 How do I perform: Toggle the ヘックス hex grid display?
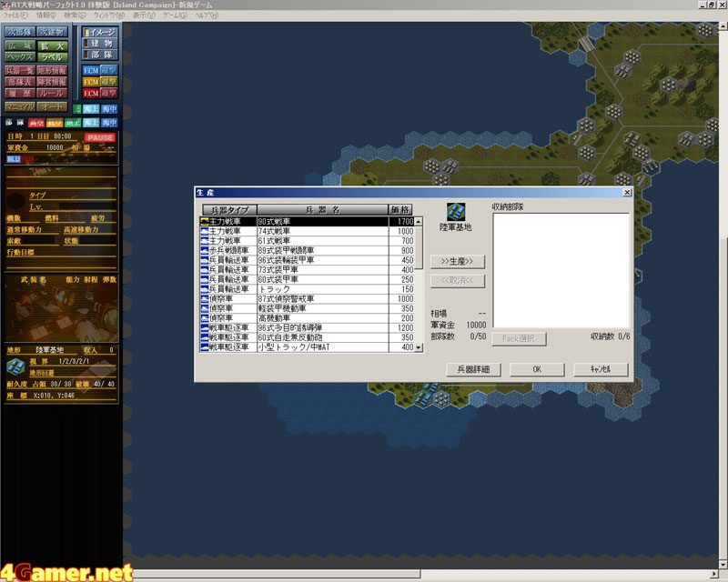pyautogui.click(x=20, y=57)
